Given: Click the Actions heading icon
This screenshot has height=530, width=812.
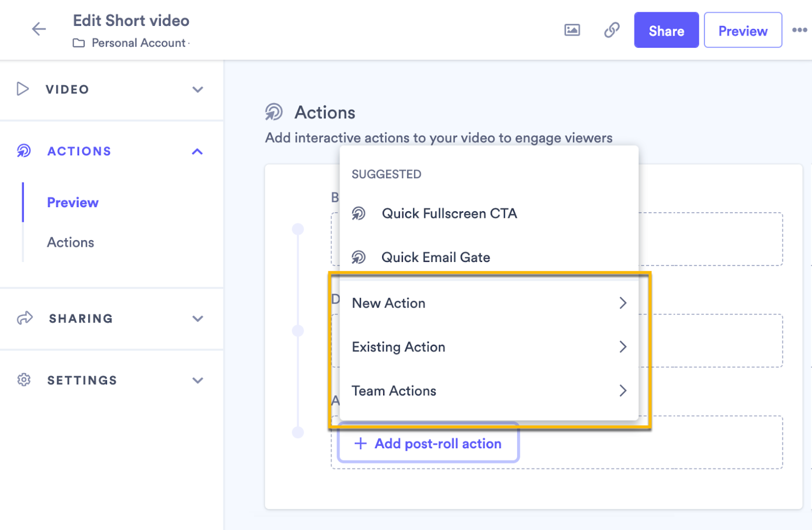Looking at the screenshot, I should (x=274, y=112).
